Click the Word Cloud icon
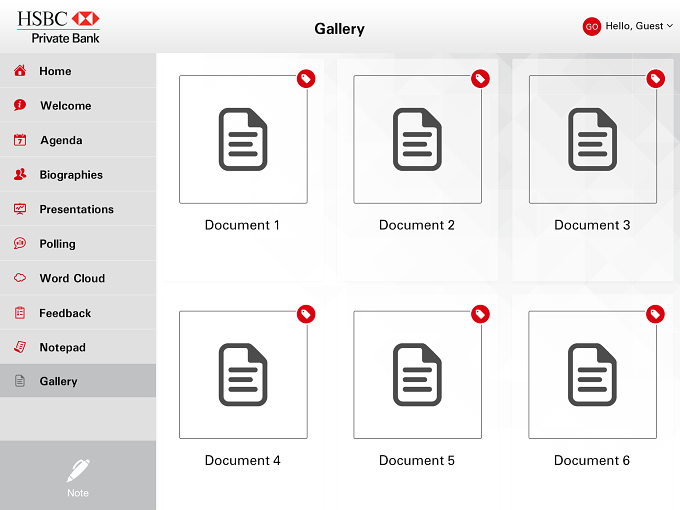 coord(20,278)
